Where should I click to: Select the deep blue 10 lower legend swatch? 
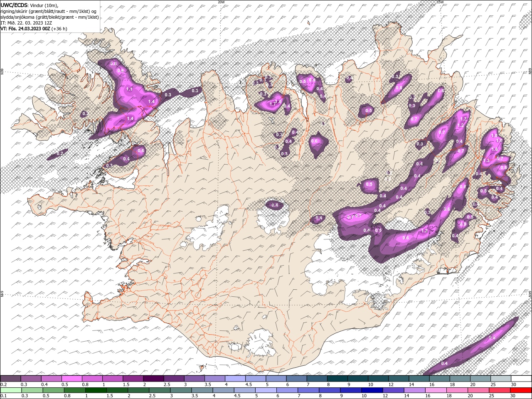372,390
